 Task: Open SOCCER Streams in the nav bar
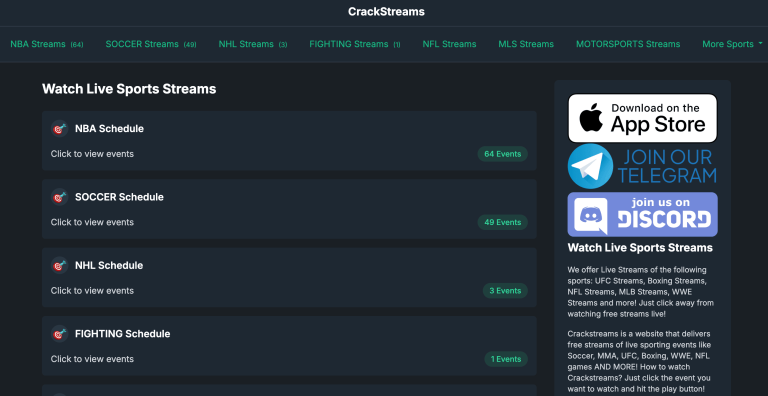coord(151,44)
